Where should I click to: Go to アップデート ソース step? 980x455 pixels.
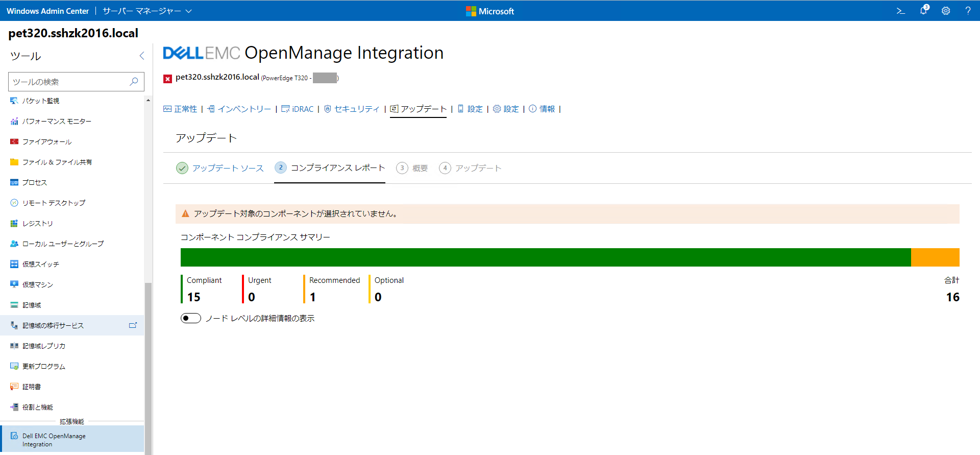(x=220, y=168)
